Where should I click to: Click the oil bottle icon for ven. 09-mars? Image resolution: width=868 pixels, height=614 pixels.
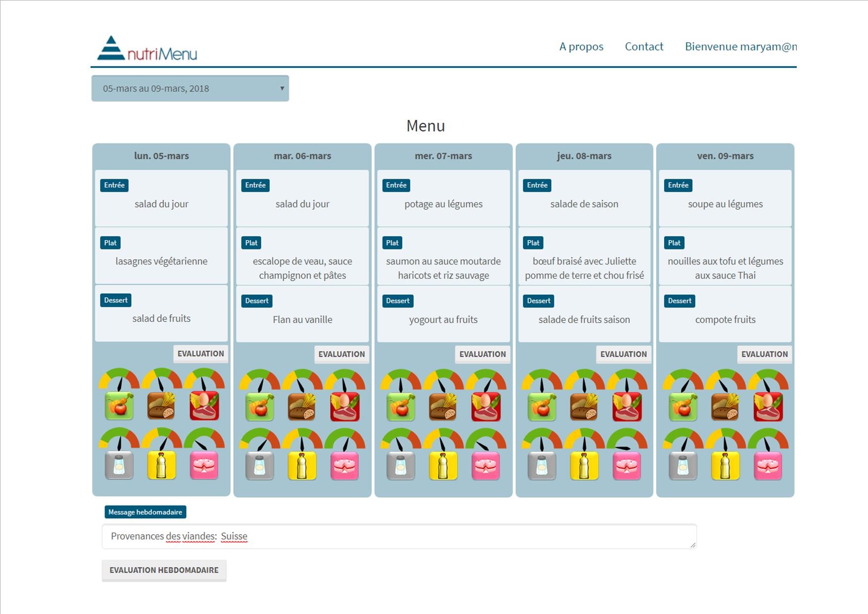pyautogui.click(x=725, y=466)
